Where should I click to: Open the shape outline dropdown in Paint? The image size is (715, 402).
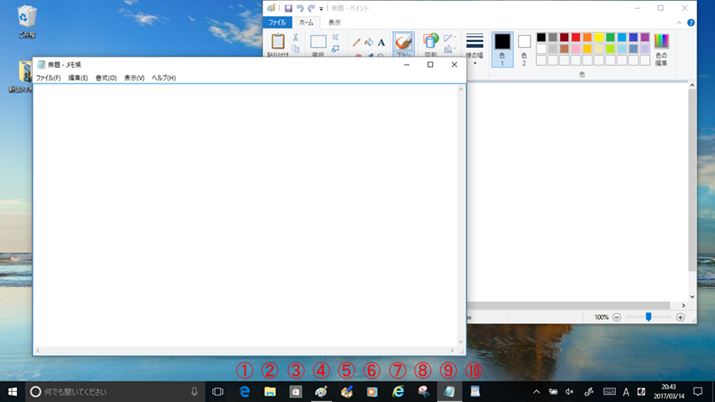tap(450, 38)
